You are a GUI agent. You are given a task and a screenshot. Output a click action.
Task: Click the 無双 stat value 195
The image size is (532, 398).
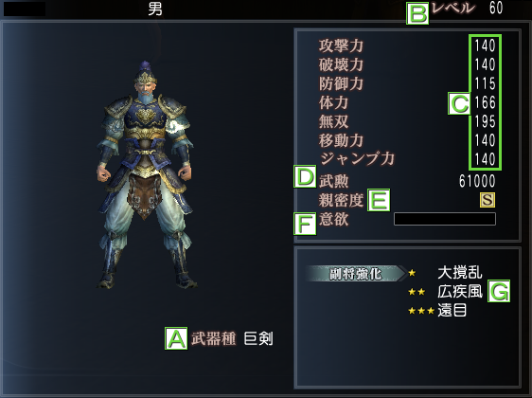click(485, 121)
